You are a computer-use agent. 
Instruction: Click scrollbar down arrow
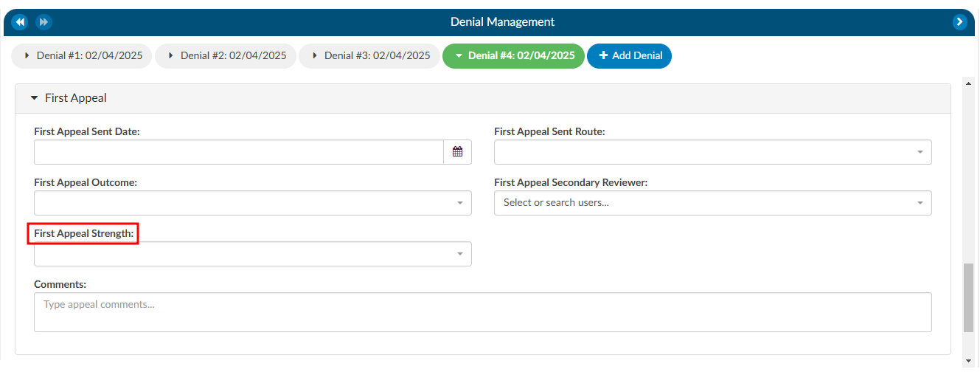[x=969, y=361]
